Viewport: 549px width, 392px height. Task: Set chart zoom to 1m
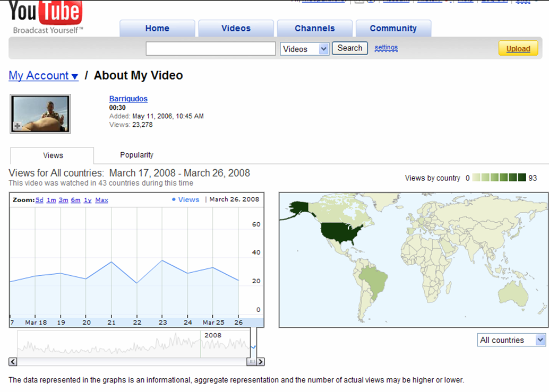[51, 200]
